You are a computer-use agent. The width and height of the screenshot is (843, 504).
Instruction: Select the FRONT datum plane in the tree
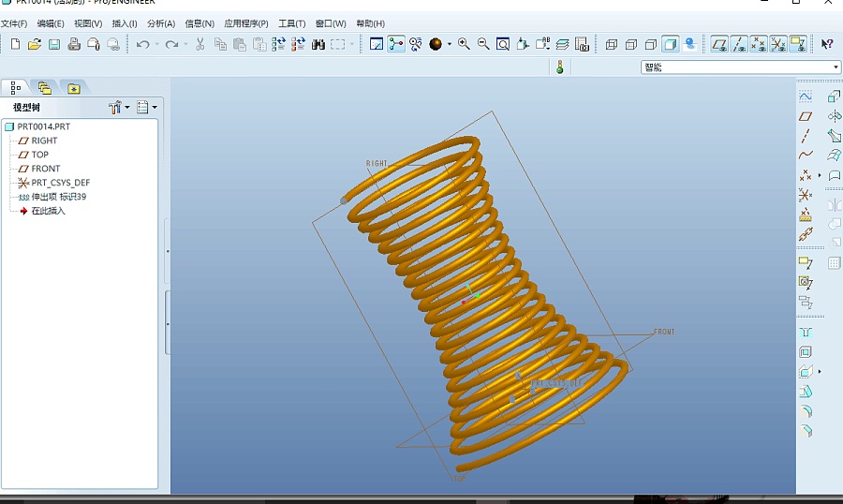click(46, 169)
